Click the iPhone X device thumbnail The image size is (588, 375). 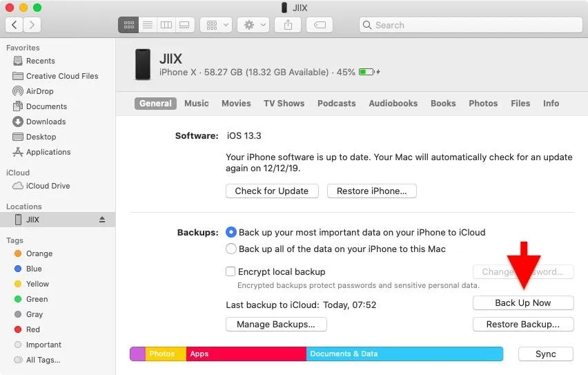click(x=142, y=64)
